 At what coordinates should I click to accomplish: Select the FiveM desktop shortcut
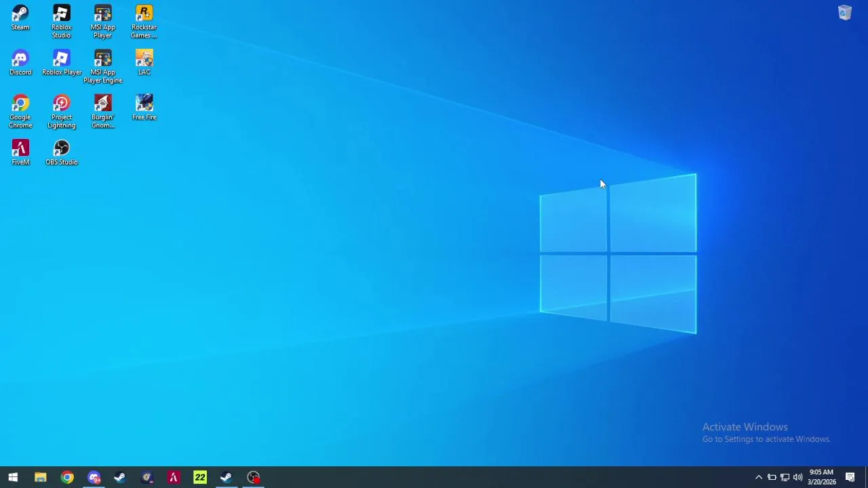click(20, 152)
